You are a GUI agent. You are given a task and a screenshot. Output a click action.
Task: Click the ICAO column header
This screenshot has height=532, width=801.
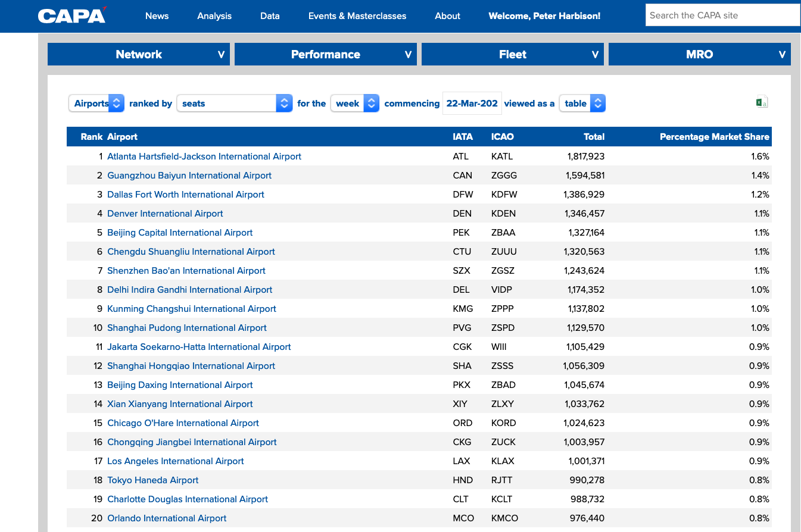click(503, 137)
